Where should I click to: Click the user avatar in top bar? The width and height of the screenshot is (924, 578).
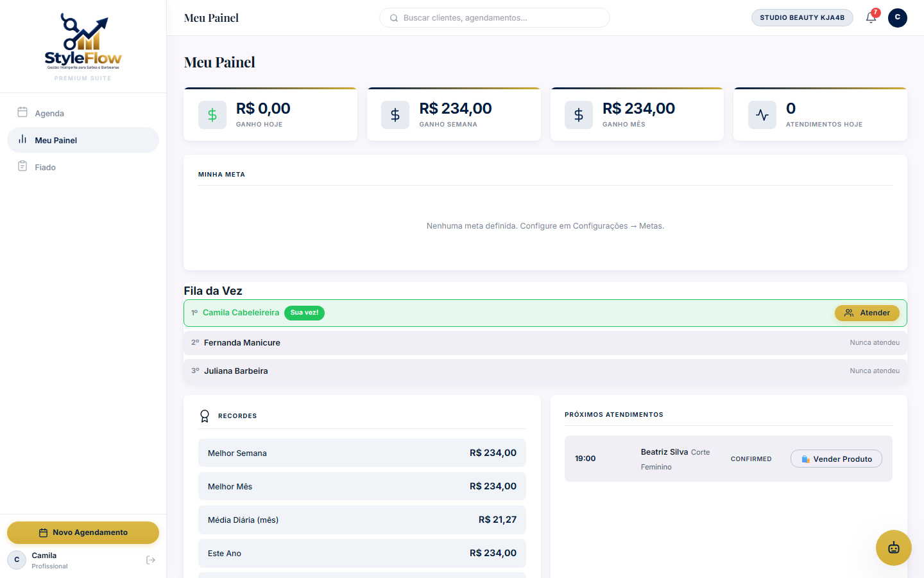point(897,18)
